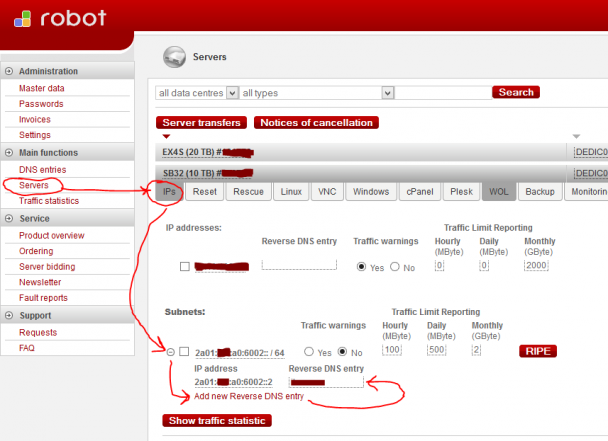
Task: Open Invoices in sidebar
Action: tap(35, 119)
